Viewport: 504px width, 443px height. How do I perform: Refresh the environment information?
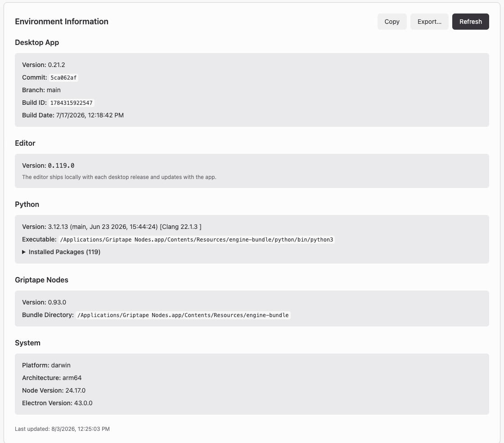[471, 22]
